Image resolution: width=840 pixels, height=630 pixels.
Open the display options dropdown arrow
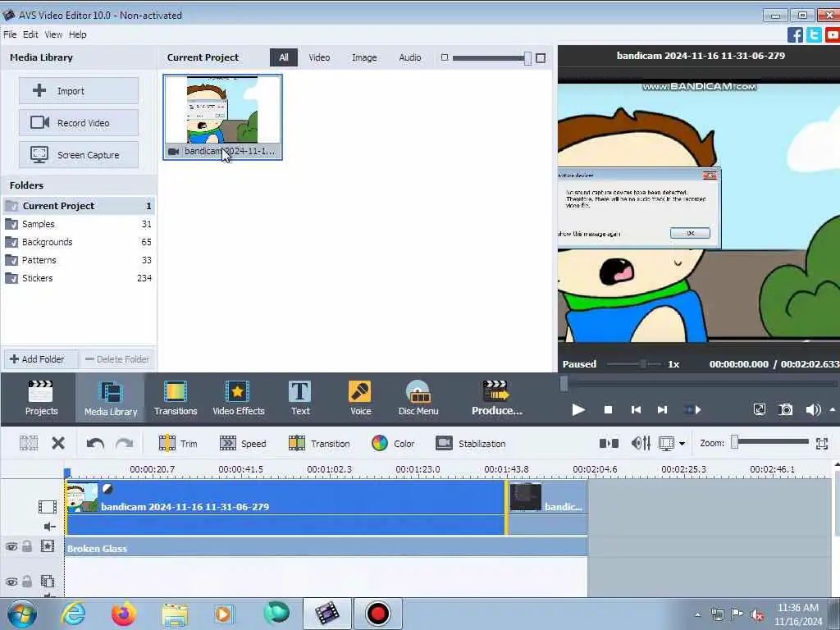coord(682,444)
